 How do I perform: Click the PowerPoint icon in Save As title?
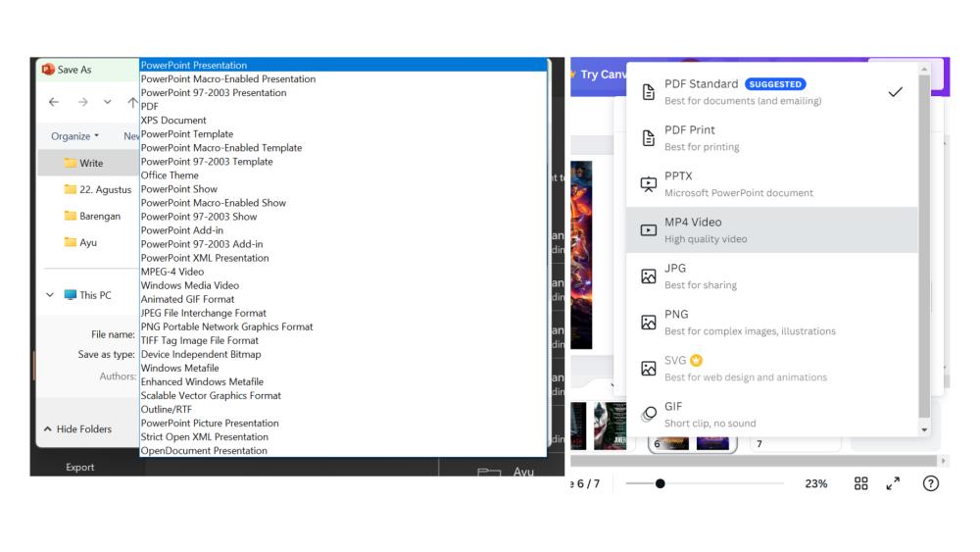47,70
